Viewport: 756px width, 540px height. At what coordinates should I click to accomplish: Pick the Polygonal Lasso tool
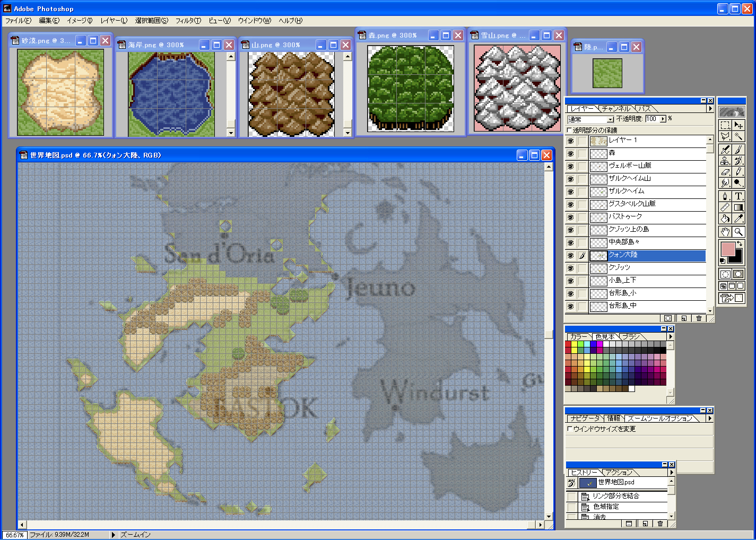click(x=725, y=137)
